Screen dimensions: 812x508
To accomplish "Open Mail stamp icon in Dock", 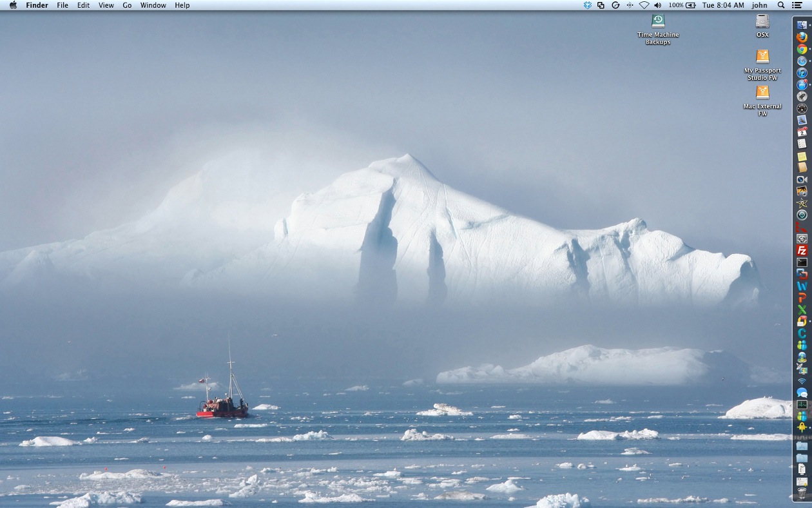I will tap(802, 120).
